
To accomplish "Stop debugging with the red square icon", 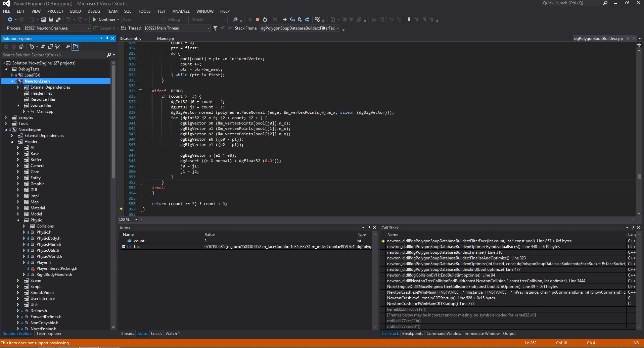I will point(257,19).
